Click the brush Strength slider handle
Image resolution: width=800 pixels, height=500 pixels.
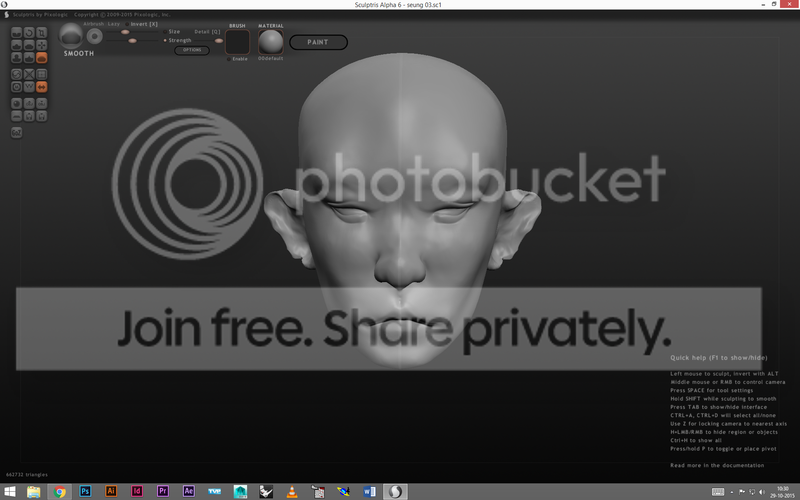132,40
